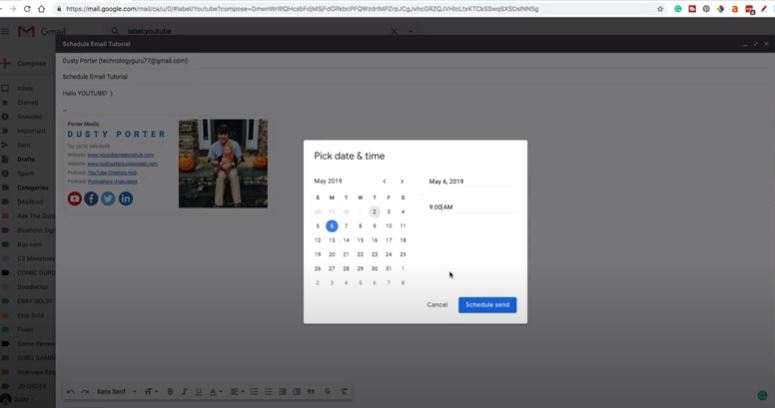The height and width of the screenshot is (408, 775).
Task: Toggle strikethrough formatting
Action: point(328,392)
